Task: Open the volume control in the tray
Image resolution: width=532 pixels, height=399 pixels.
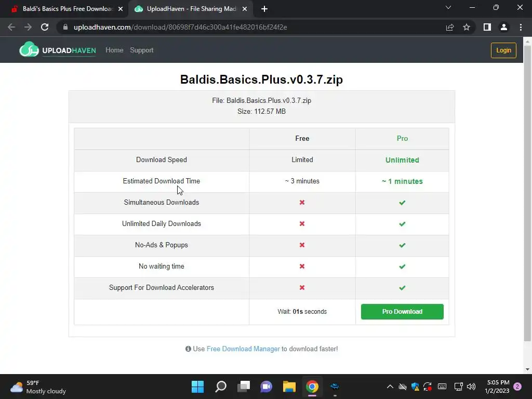Action: (471, 387)
